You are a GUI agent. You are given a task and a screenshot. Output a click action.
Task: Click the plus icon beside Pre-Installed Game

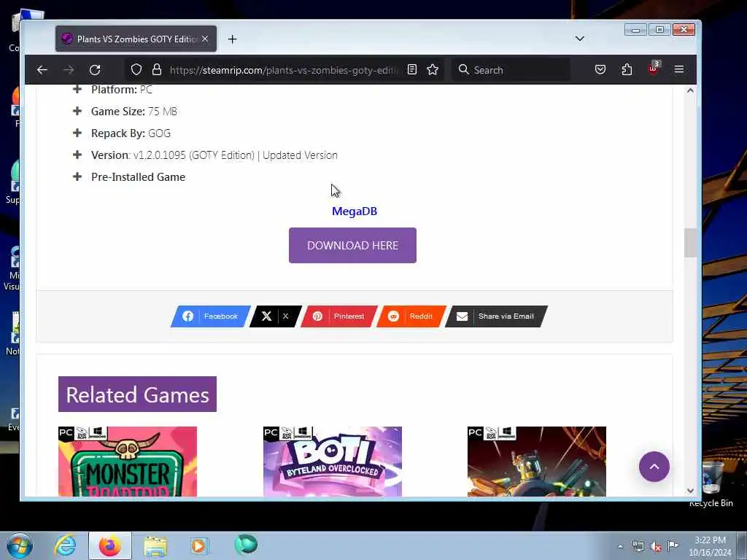(x=77, y=176)
